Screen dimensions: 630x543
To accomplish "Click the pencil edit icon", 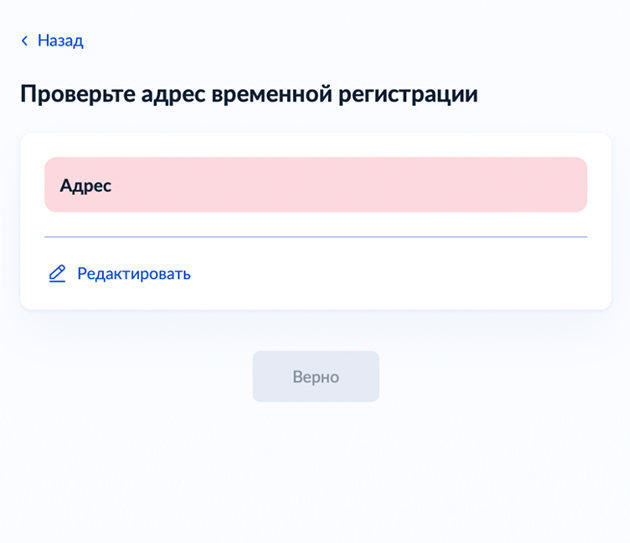I will point(57,274).
